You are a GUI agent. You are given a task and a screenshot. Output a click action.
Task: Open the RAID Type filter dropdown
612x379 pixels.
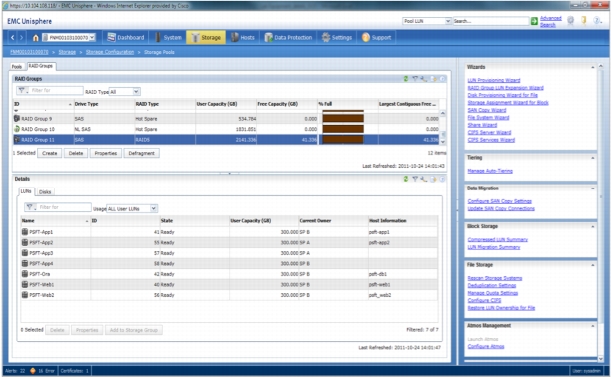tap(136, 92)
